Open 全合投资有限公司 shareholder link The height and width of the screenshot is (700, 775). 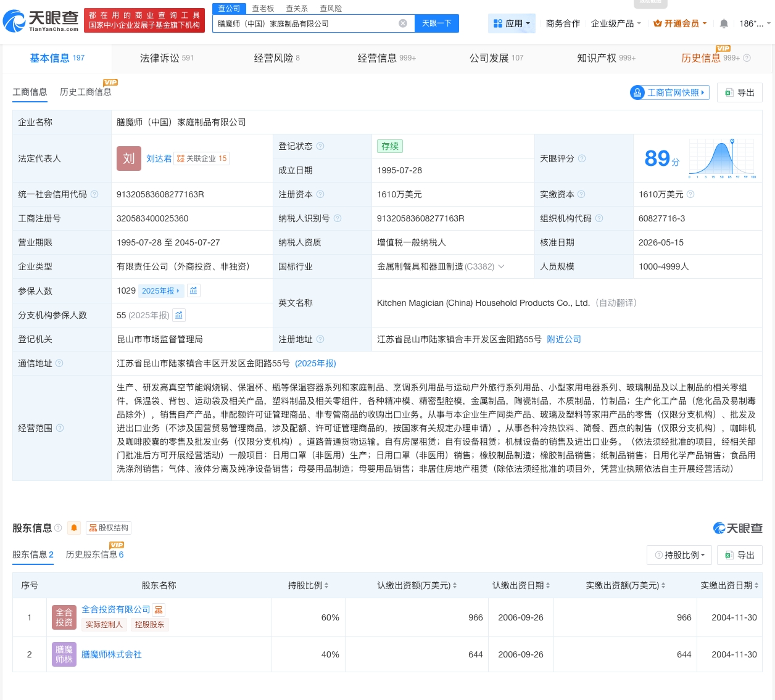[116, 609]
